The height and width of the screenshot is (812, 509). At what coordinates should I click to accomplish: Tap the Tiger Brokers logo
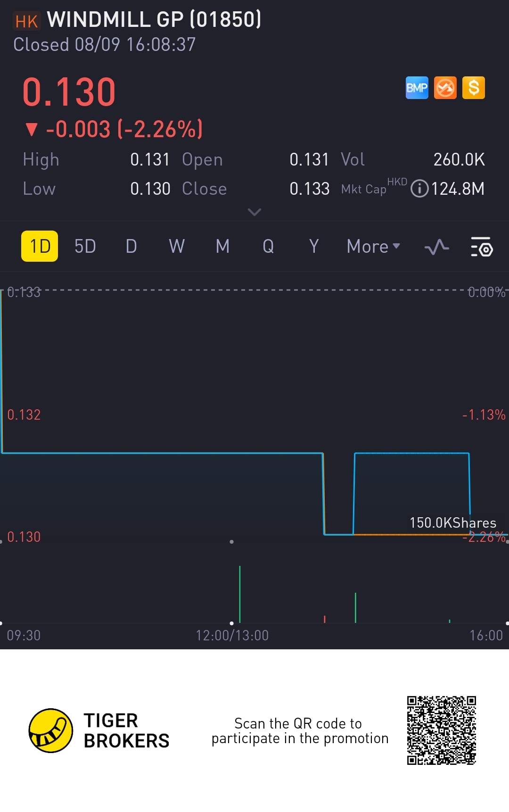pyautogui.click(x=51, y=730)
